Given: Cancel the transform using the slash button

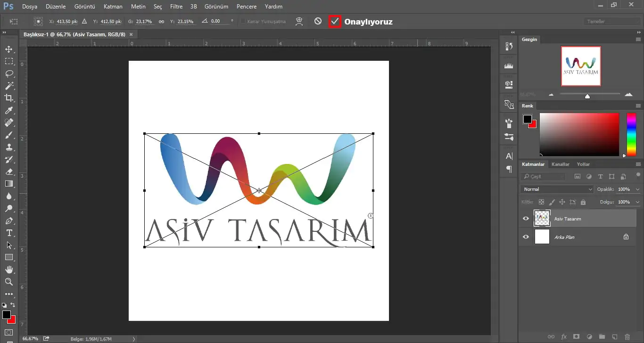Looking at the screenshot, I should tap(318, 21).
